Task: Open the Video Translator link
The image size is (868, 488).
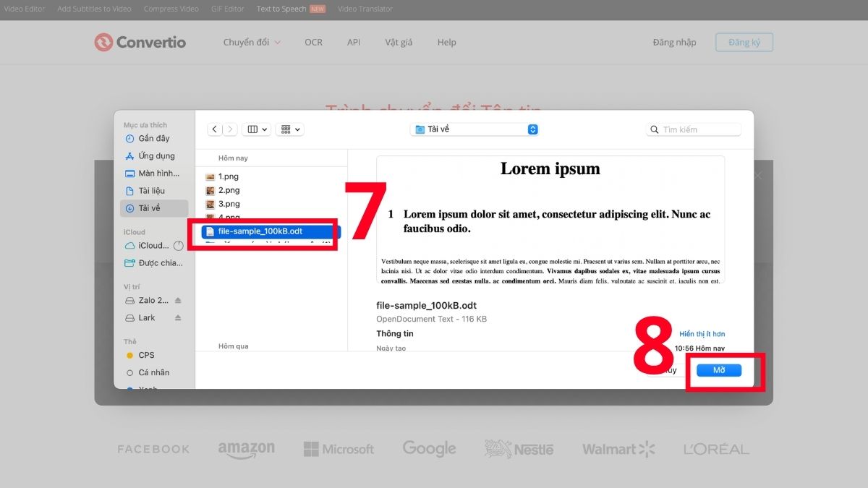Action: [365, 9]
